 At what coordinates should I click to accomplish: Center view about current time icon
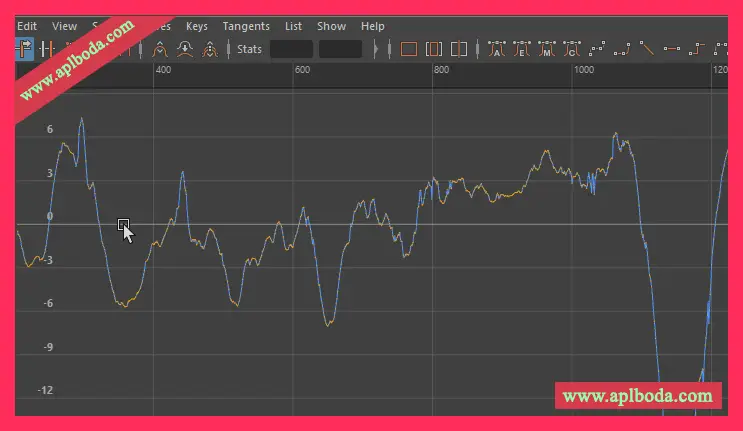click(x=459, y=48)
